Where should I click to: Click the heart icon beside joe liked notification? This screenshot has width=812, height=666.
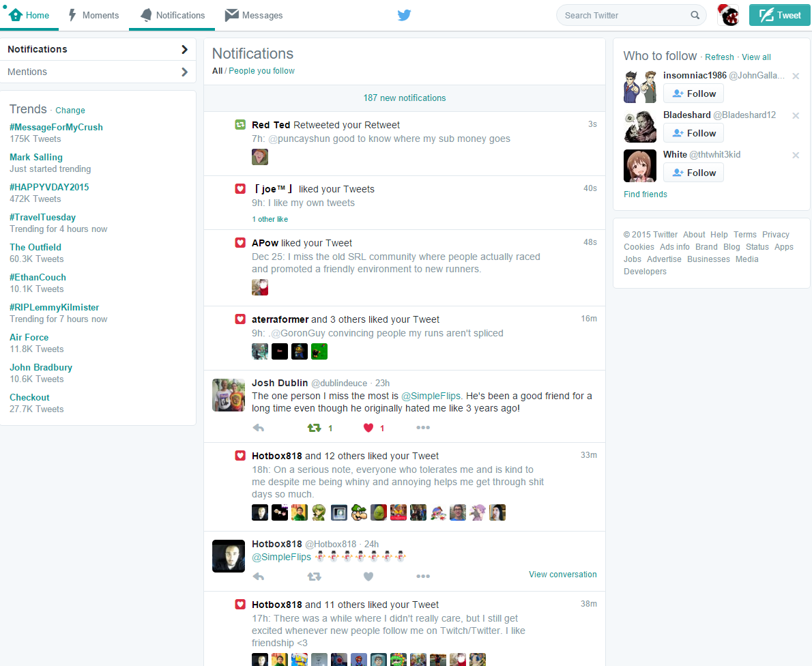tap(240, 189)
